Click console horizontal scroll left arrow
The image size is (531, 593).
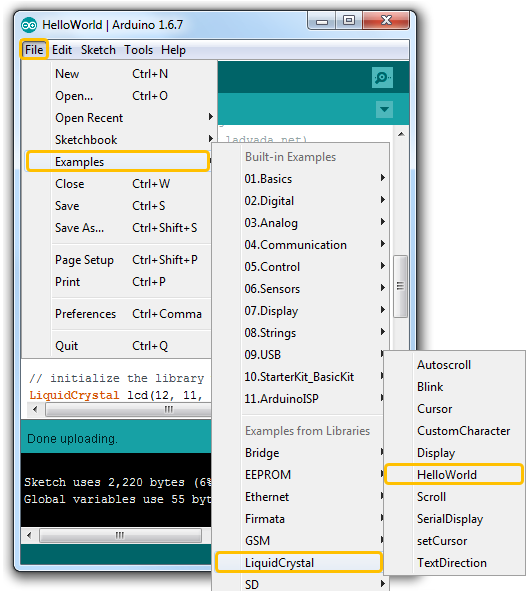click(30, 536)
